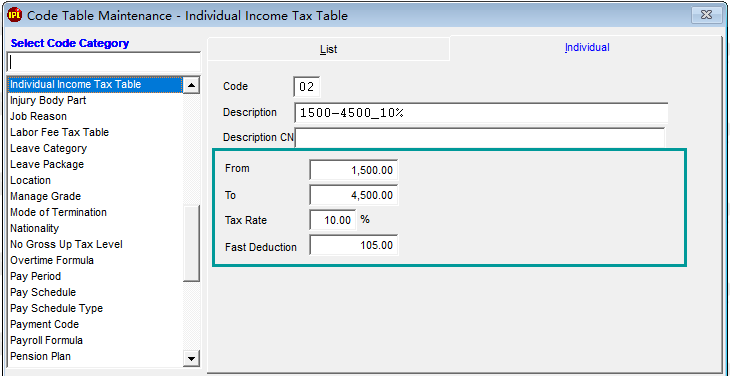Click the Fast Deduction field 105.00
This screenshot has height=376, width=730.
[x=353, y=245]
